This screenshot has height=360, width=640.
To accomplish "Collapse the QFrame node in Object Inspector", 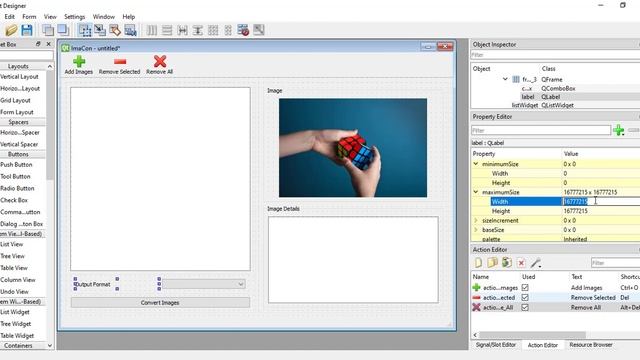I will [x=505, y=79].
